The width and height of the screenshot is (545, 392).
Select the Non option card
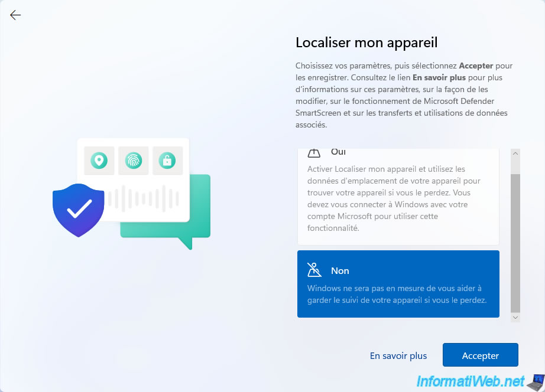398,284
